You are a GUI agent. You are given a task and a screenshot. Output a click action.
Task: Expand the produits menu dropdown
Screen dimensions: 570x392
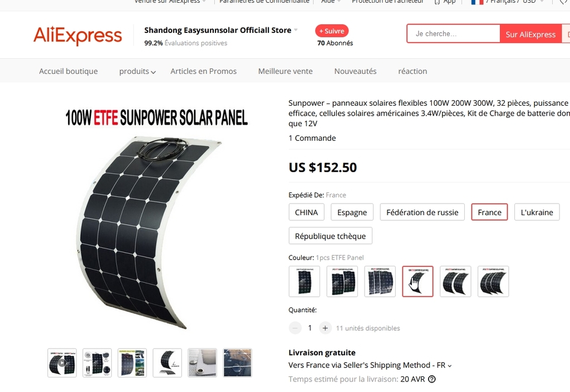[137, 71]
